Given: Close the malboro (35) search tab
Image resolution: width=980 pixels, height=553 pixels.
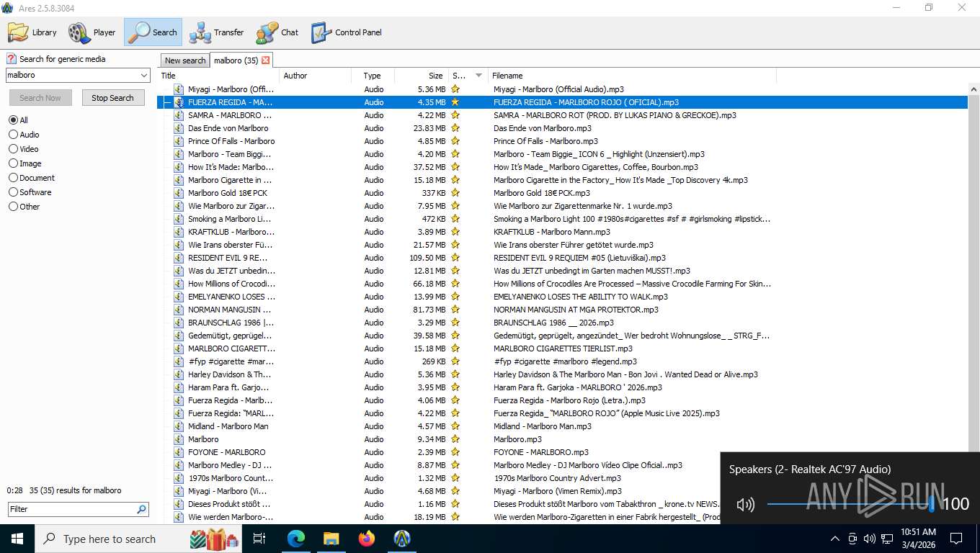Looking at the screenshot, I should click(266, 60).
